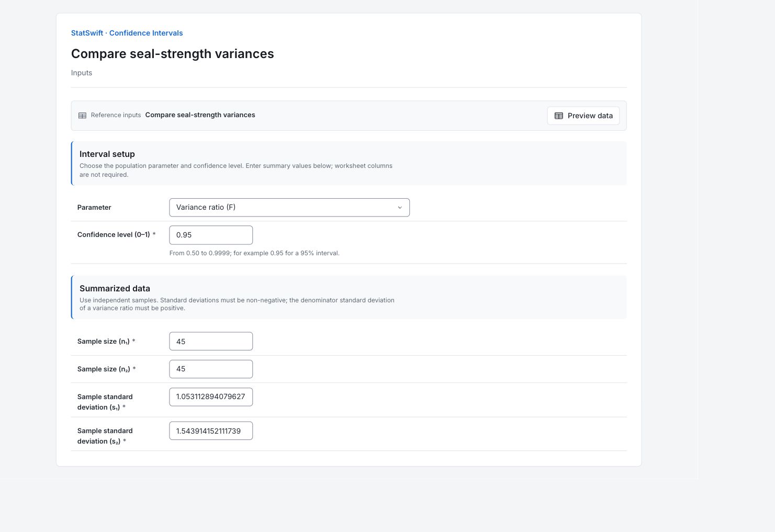Click the 'Sample standard deviation (s₁)' label

105,402
